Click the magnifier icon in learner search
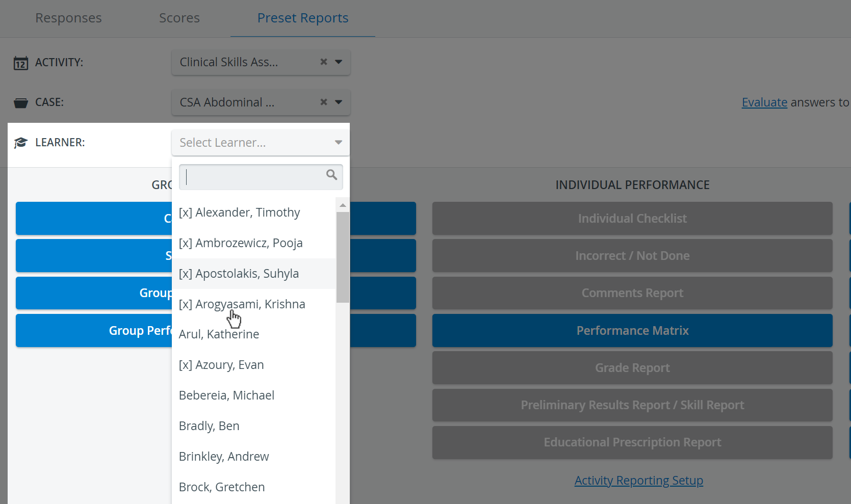 pos(331,175)
